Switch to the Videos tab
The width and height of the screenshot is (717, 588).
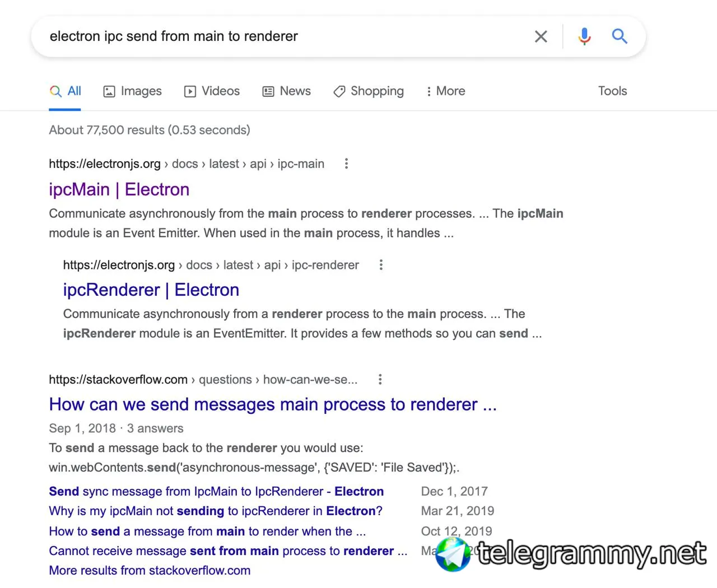[212, 91]
